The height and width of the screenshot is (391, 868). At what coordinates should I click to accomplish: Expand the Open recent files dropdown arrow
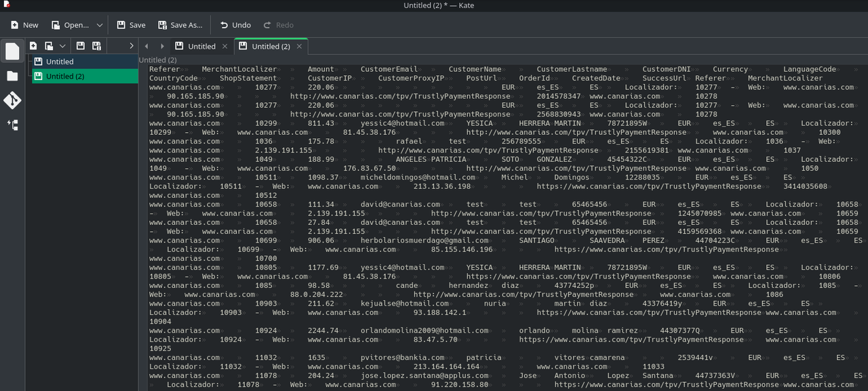100,25
